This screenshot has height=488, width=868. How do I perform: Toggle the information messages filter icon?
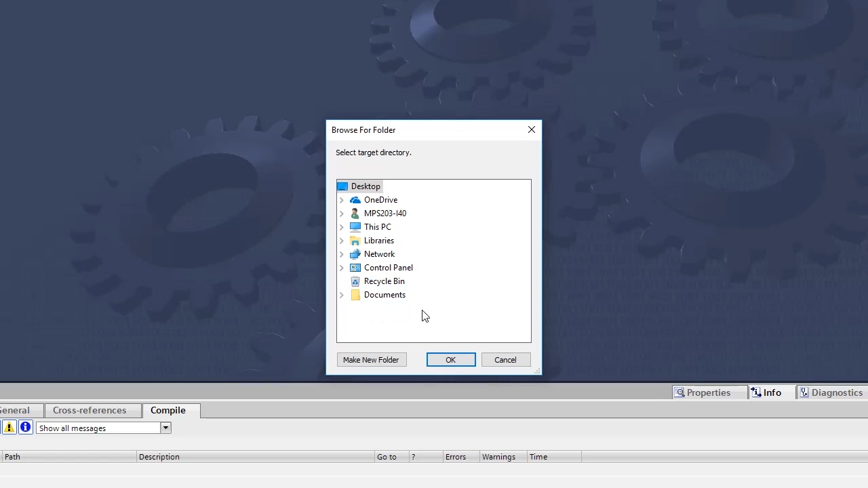point(25,428)
